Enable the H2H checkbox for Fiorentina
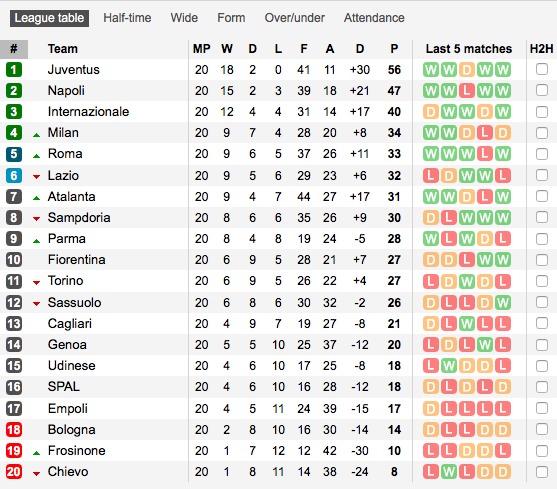Viewport: 557px width, 489px height. (542, 260)
